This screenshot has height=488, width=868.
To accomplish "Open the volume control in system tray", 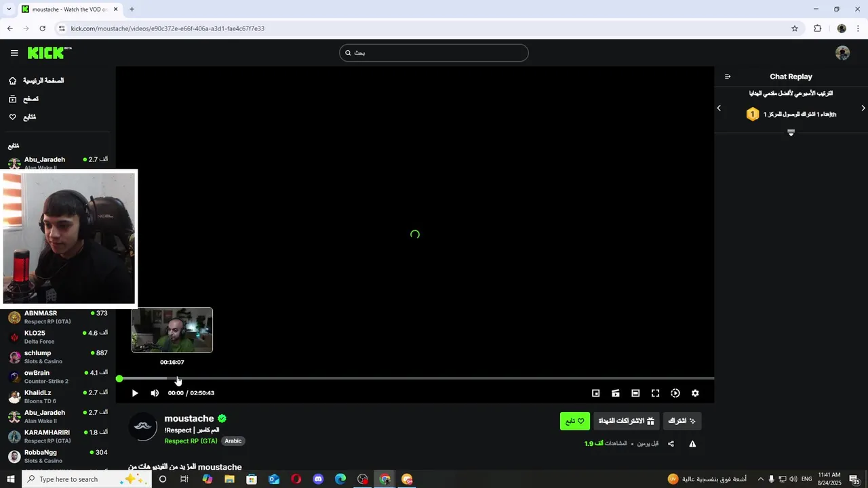I will pos(793,479).
